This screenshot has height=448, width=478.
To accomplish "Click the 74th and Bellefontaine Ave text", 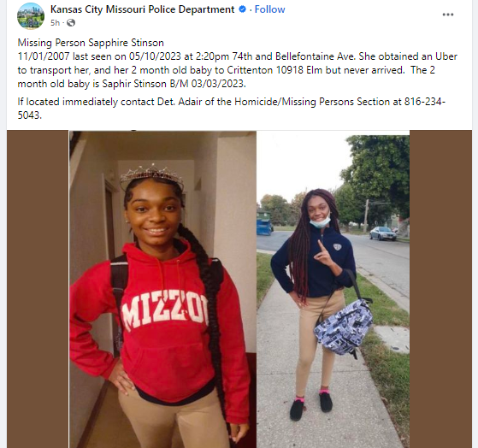I will point(294,56).
